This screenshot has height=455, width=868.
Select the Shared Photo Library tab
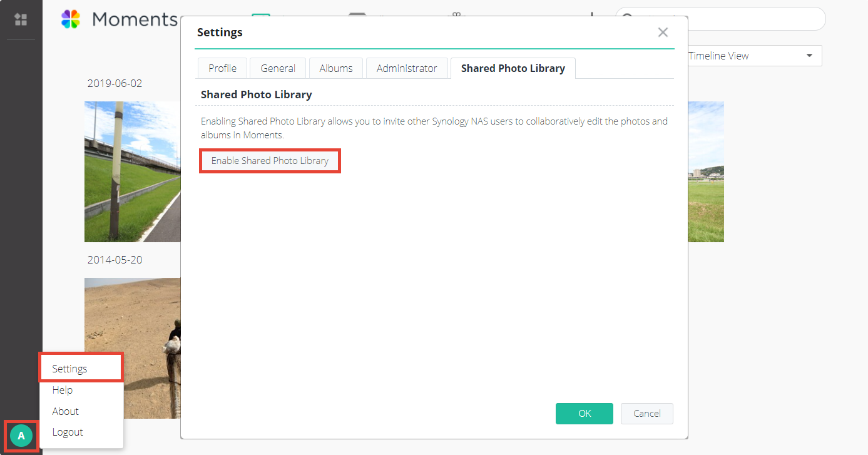click(x=513, y=68)
